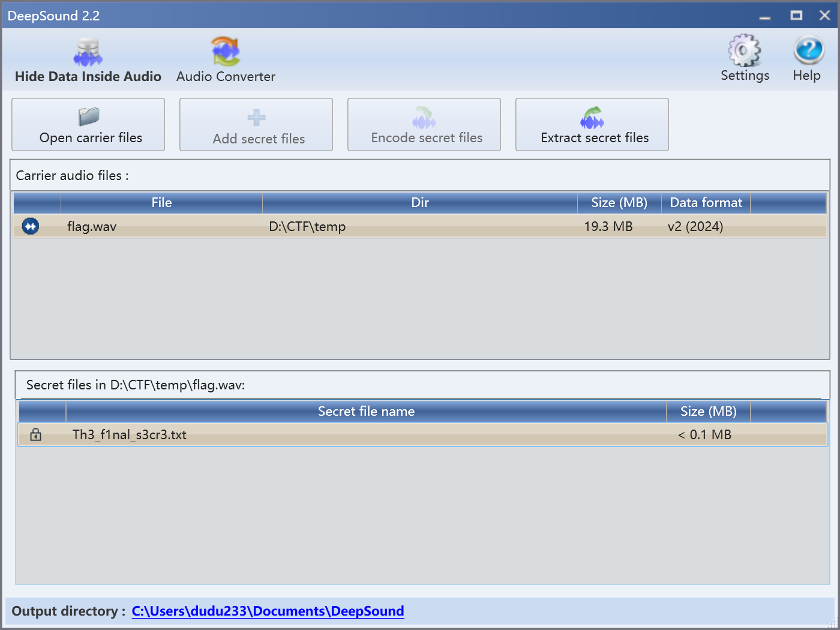Viewport: 840px width, 630px height.
Task: Open Hide Data Inside Audio mode
Action: (x=88, y=60)
